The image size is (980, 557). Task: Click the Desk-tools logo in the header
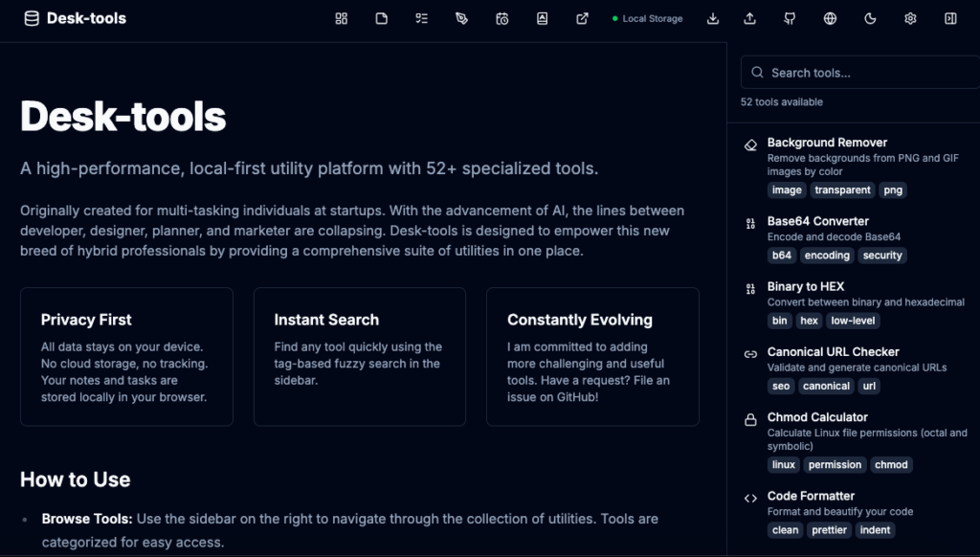[x=76, y=18]
